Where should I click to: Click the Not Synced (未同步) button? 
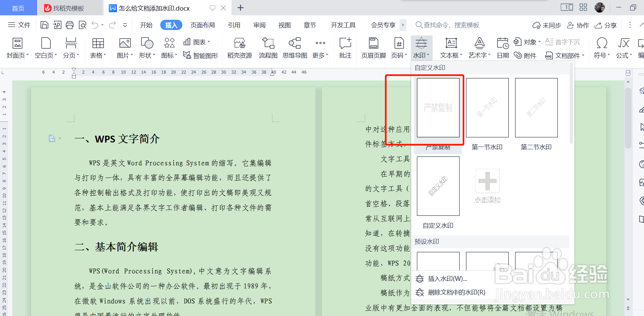[x=546, y=25]
